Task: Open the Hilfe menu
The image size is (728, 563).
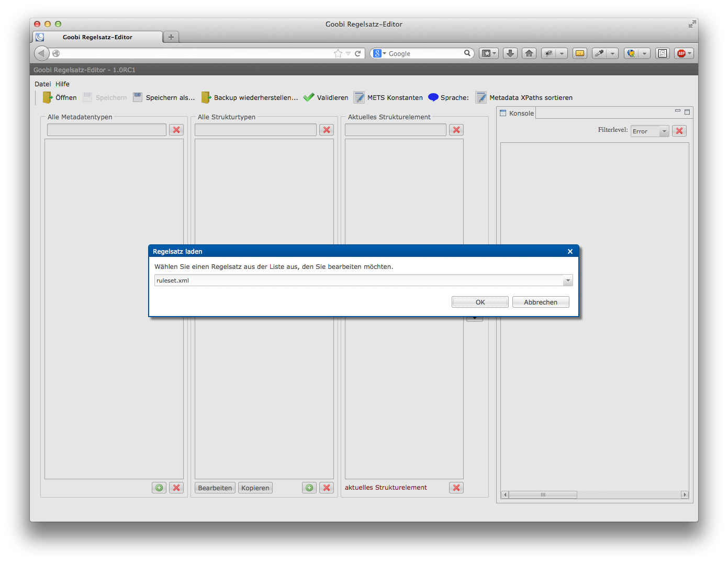Action: (x=63, y=84)
